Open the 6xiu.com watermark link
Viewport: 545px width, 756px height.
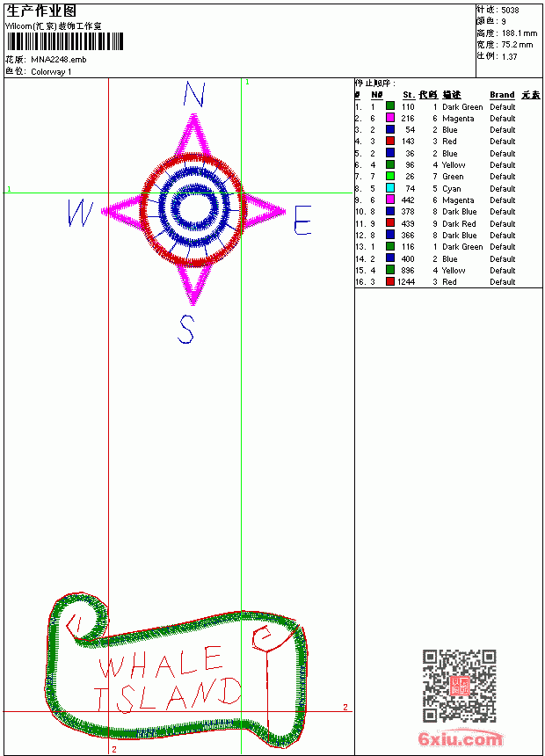460,738
